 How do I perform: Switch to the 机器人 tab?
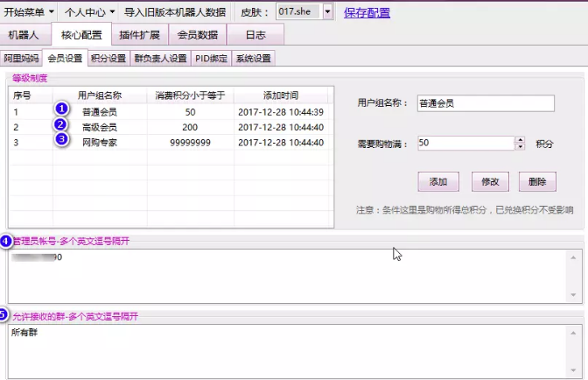tap(24, 35)
